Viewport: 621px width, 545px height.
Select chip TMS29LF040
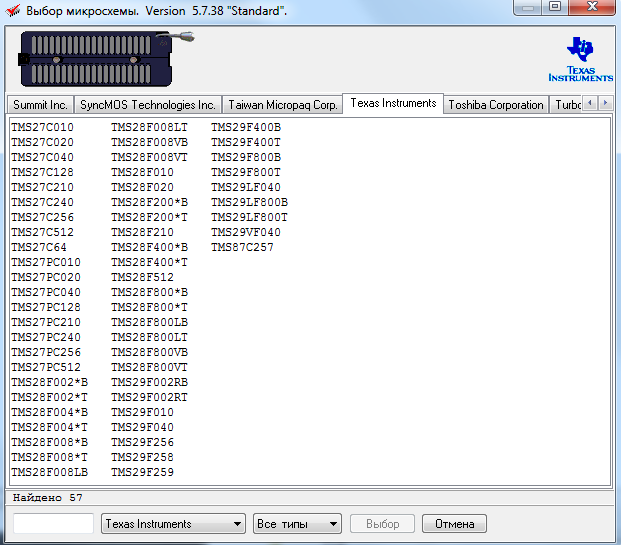tap(246, 187)
